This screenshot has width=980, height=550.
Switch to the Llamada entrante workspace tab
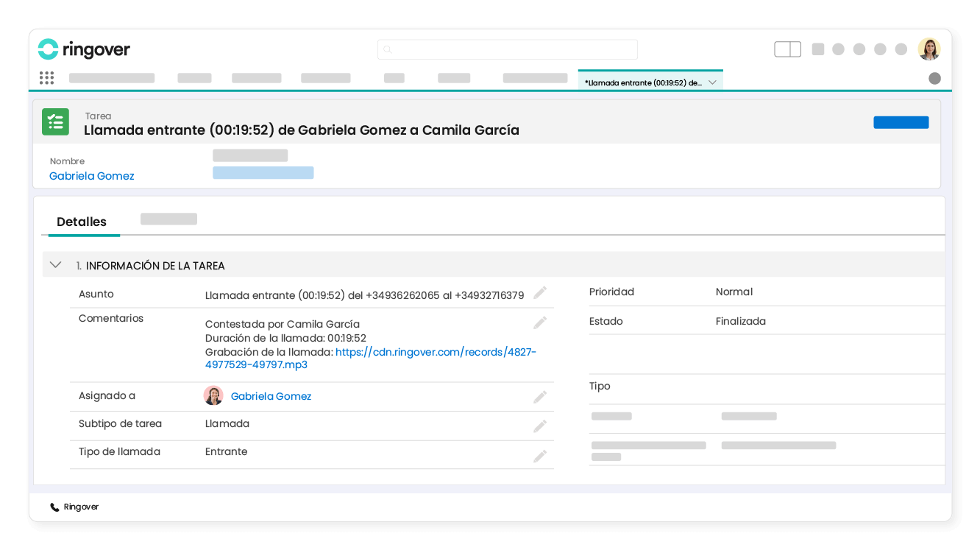pyautogui.click(x=642, y=83)
